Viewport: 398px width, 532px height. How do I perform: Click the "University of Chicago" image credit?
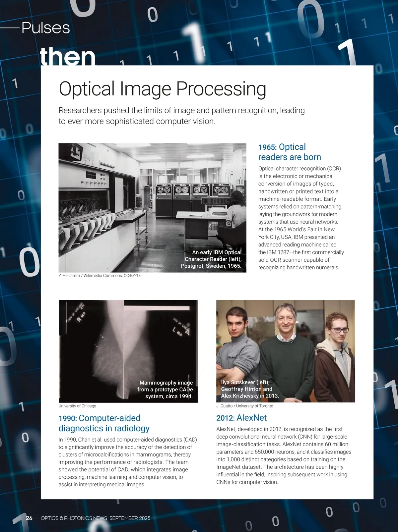[x=77, y=406]
